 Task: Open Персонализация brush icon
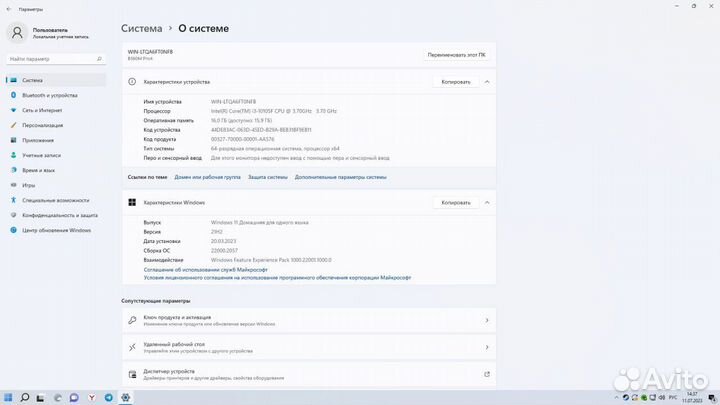13,125
